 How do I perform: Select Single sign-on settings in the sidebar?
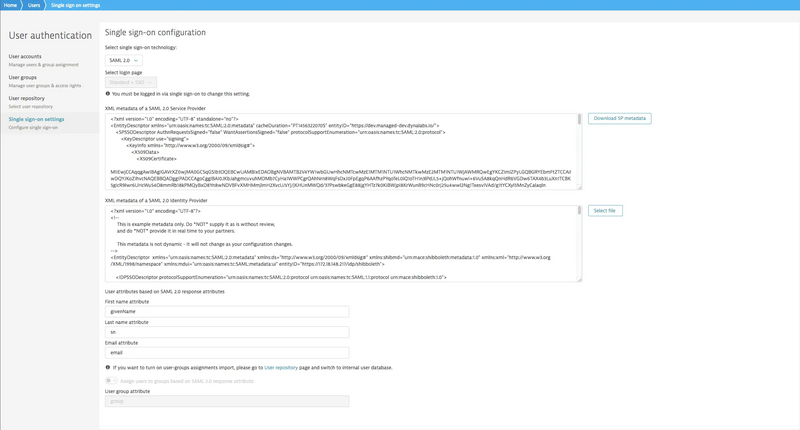[x=36, y=119]
